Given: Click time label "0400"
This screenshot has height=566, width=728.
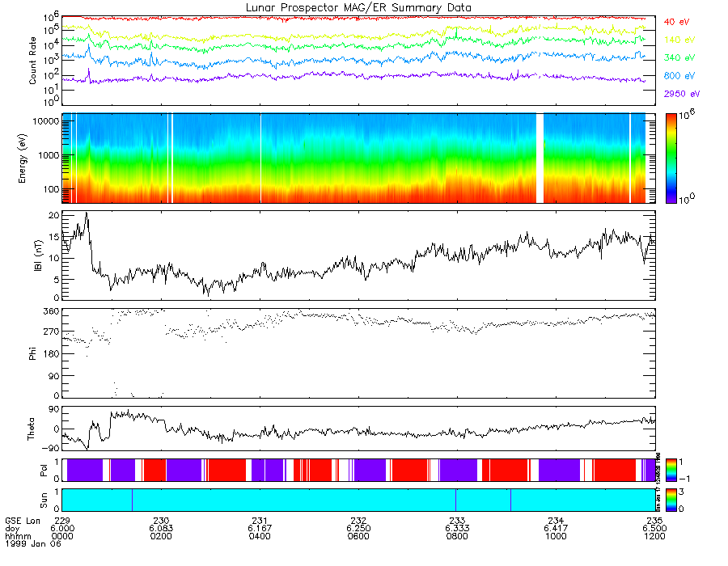Looking at the screenshot, I should [x=260, y=536].
